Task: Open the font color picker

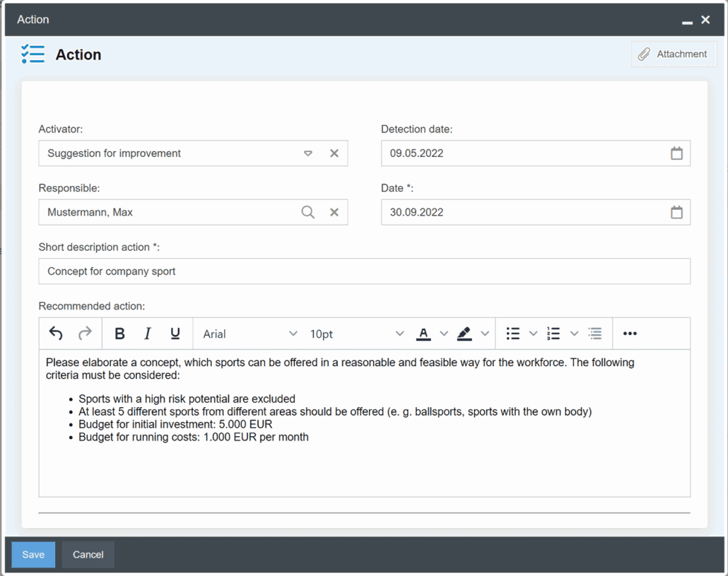Action: (424, 333)
